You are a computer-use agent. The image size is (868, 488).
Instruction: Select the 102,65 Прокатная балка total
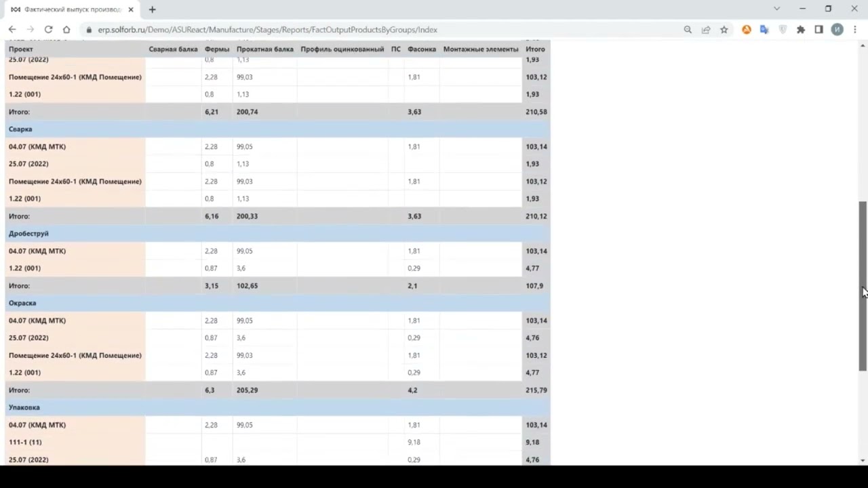pyautogui.click(x=247, y=285)
